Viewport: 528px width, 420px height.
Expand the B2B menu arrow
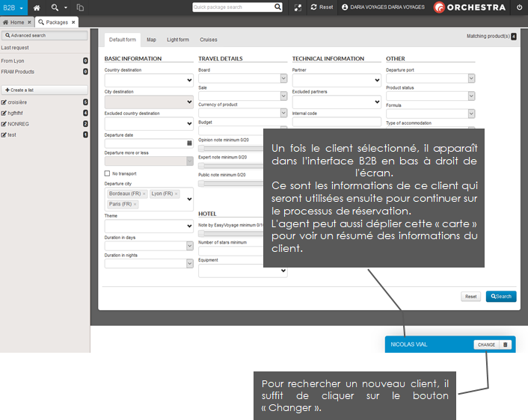pyautogui.click(x=22, y=7)
